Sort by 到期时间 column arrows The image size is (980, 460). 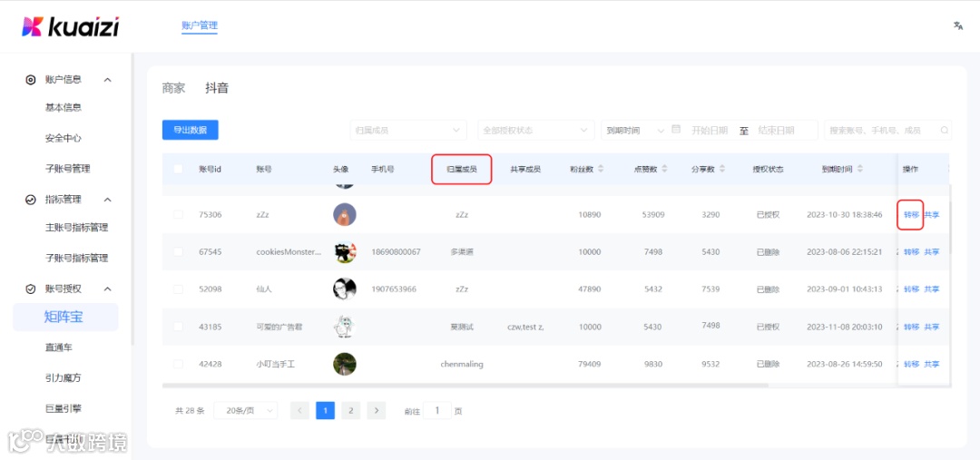click(x=860, y=169)
